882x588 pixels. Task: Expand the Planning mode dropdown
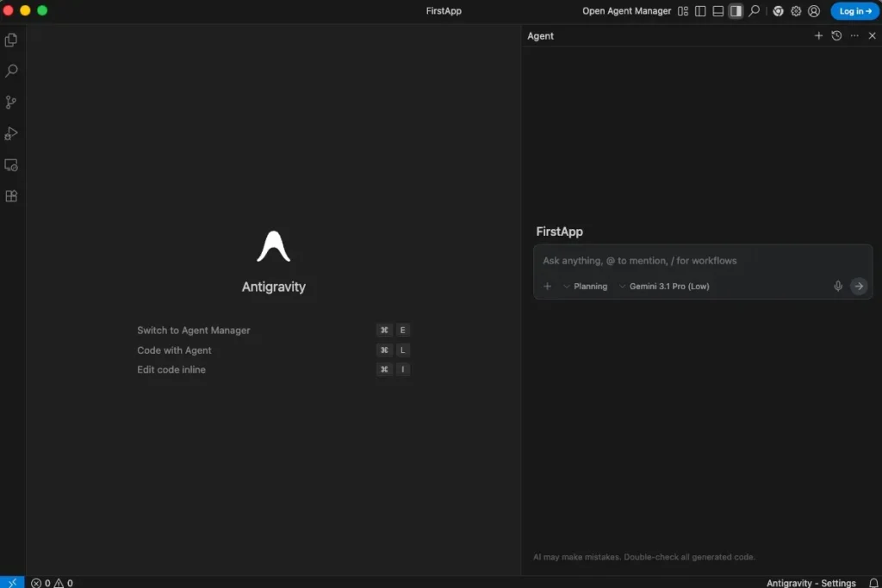pos(585,287)
